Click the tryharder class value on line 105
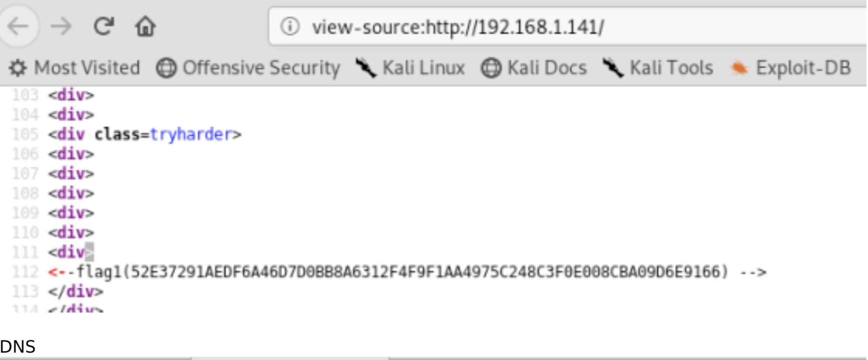Screen dimensions: 868x360 coord(191,134)
